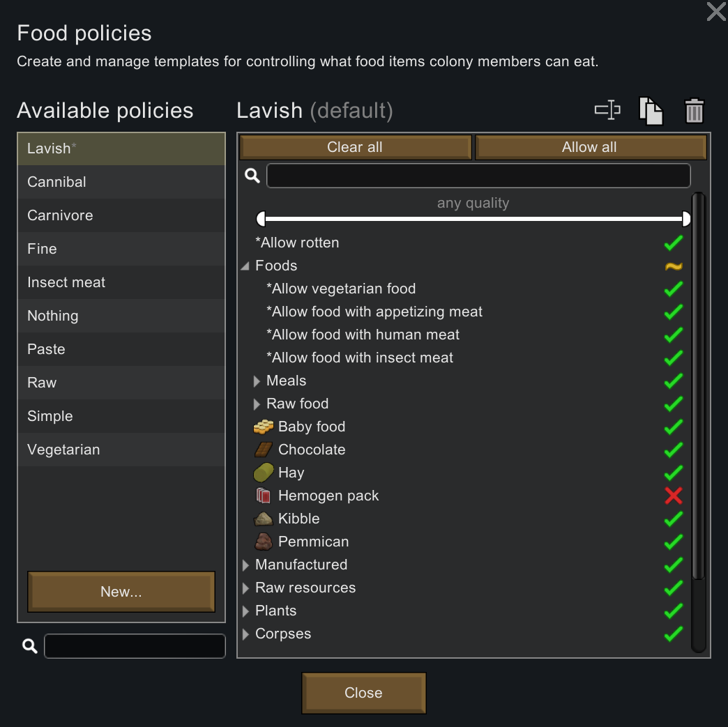Click the food filter search field
This screenshot has width=728, height=727.
[x=478, y=176]
